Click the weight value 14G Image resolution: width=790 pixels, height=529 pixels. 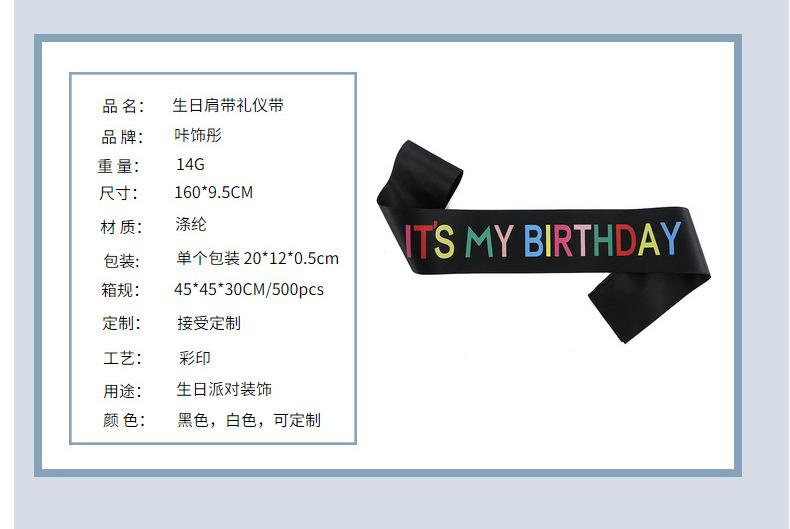click(190, 164)
